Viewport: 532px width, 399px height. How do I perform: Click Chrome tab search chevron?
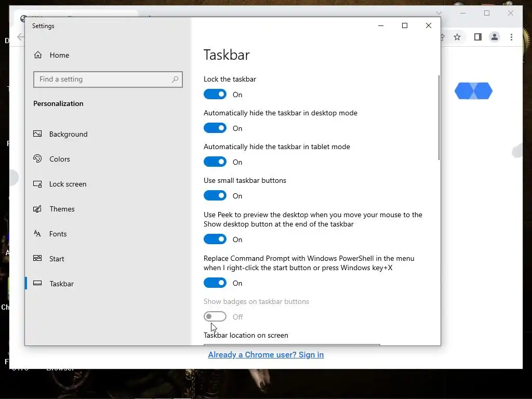(x=438, y=13)
